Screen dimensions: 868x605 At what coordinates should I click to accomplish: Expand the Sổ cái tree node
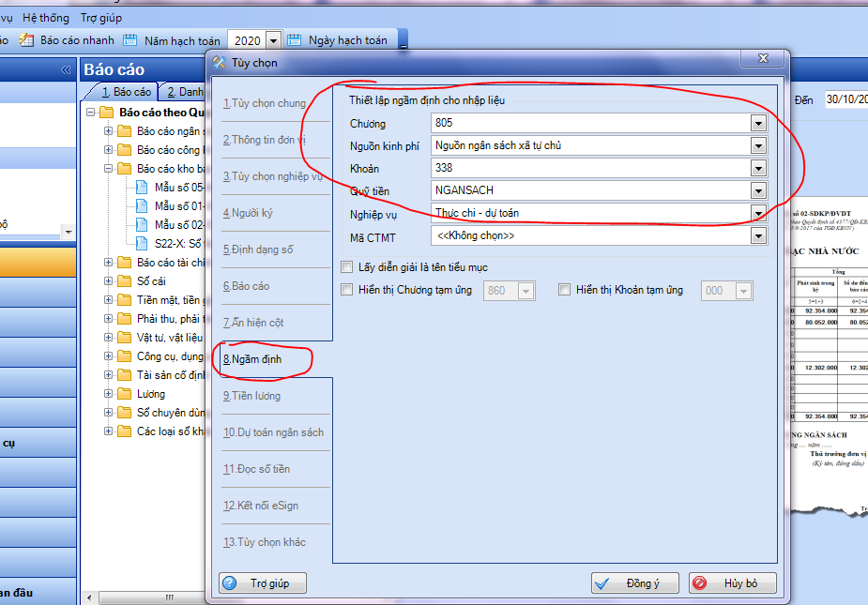pyautogui.click(x=109, y=281)
